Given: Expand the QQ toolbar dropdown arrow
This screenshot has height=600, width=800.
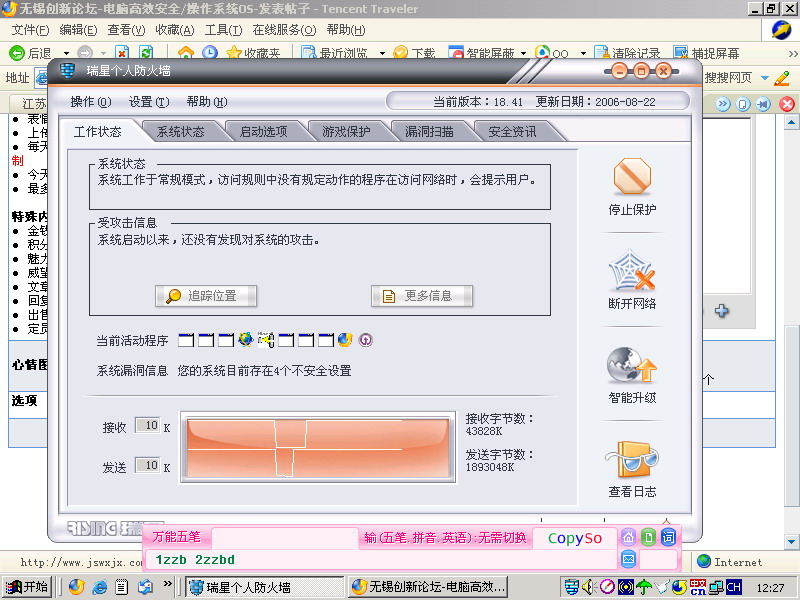Looking at the screenshot, I should [583, 53].
